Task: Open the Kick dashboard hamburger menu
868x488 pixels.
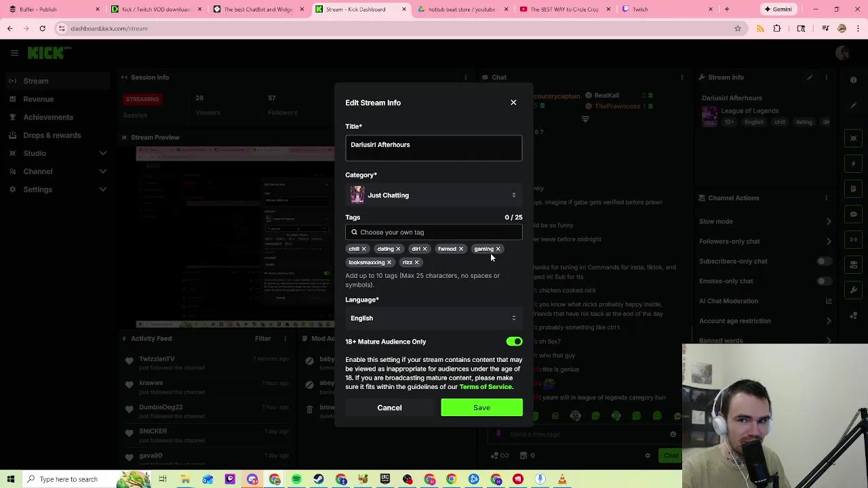Action: pos(14,52)
